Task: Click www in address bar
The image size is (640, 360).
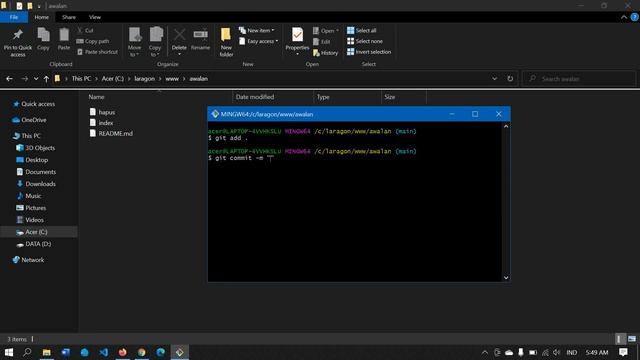Action: (x=172, y=79)
